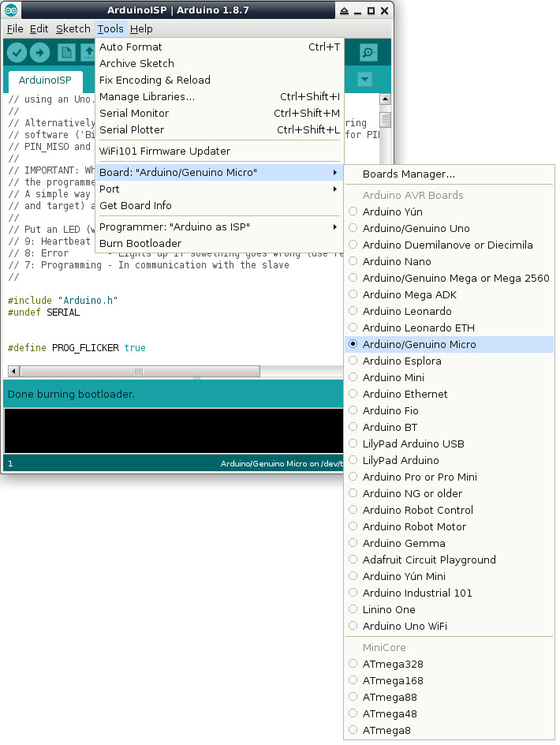Screen dimensions: 560x745
Task: Select the LilyPad Arduino USB board
Action: coord(449,444)
